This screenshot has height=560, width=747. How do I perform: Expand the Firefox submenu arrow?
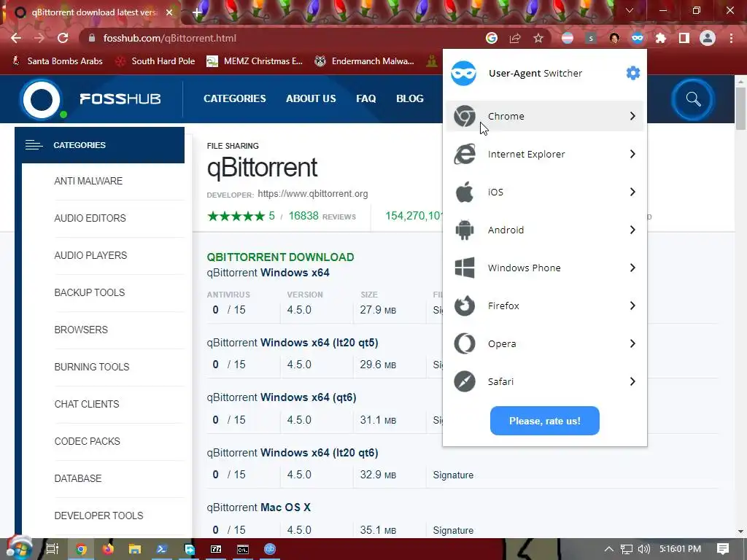[632, 306]
